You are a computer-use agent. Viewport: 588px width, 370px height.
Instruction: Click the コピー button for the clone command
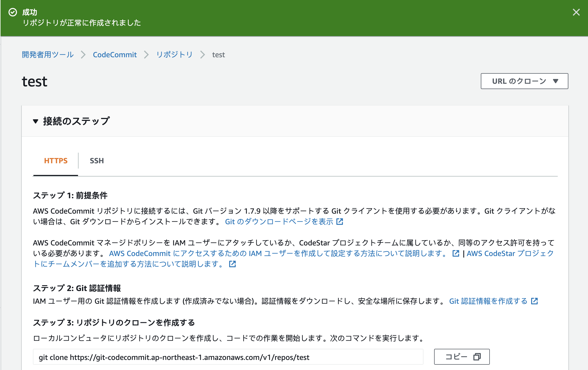click(462, 357)
